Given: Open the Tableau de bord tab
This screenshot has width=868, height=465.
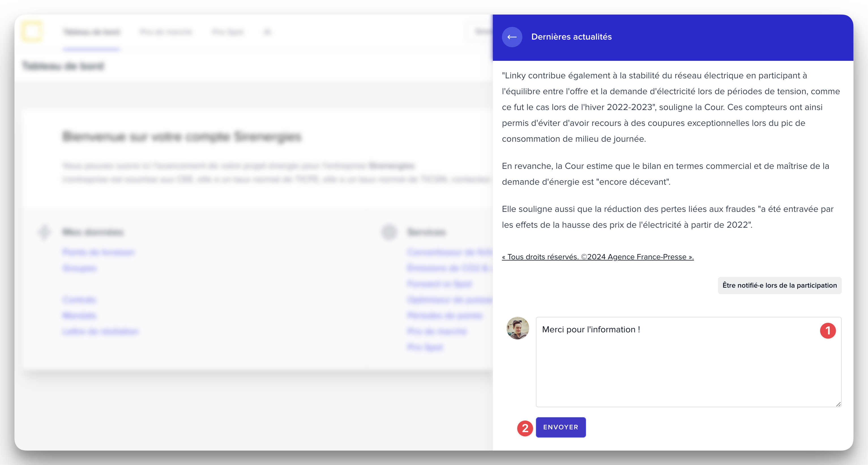Looking at the screenshot, I should 91,32.
